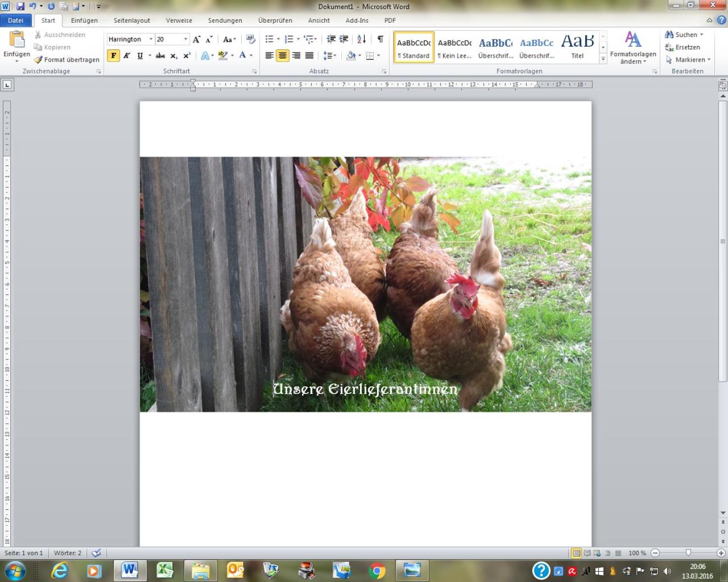Open the Harrington font name dropdown
728x582 pixels.
point(151,39)
